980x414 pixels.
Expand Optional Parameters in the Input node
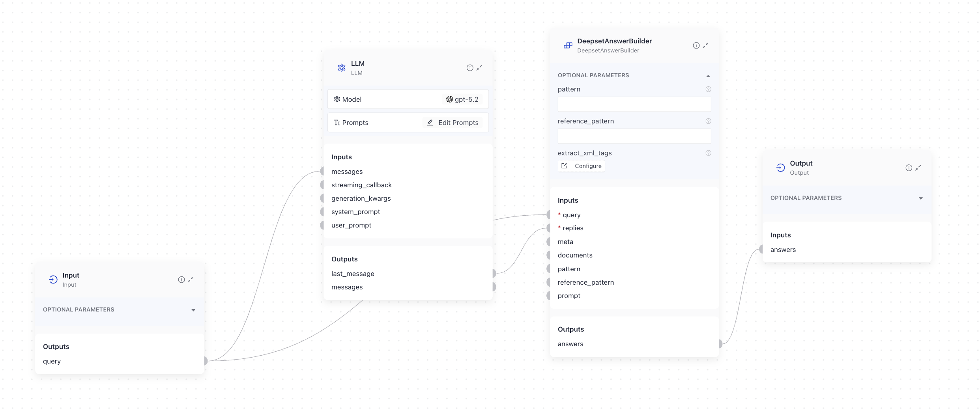pos(193,310)
